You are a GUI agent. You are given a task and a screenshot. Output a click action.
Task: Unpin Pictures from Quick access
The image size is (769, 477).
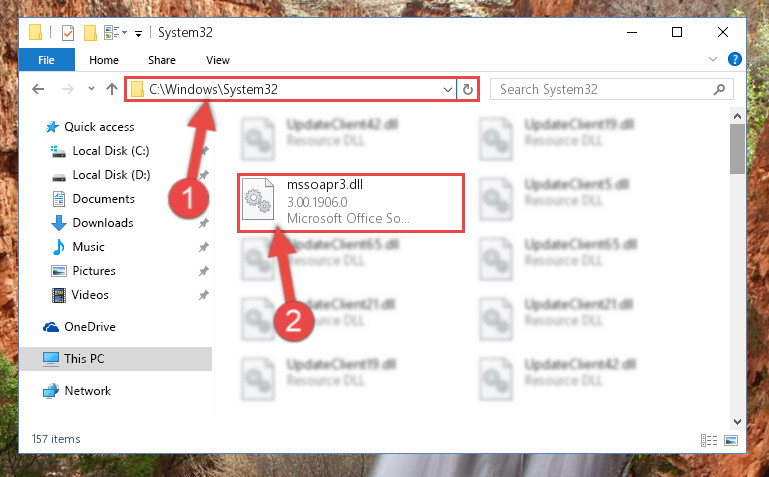204,271
